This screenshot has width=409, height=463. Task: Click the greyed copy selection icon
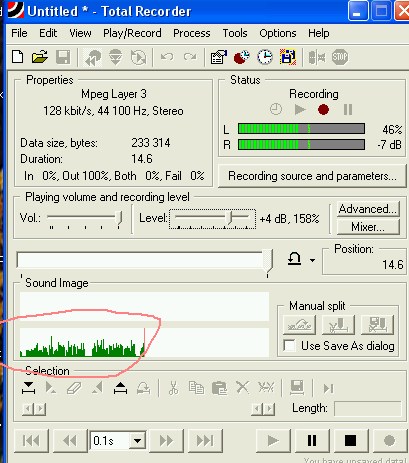196,388
